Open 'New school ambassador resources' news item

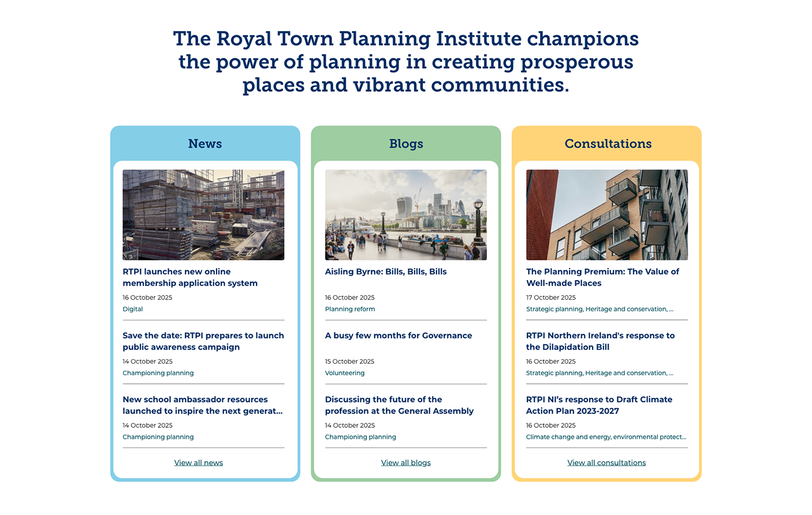pos(202,405)
